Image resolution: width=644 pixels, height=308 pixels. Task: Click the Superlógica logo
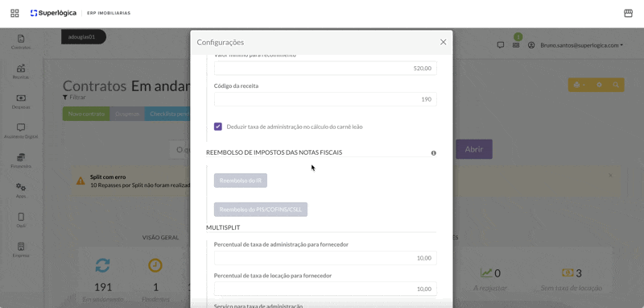click(53, 13)
